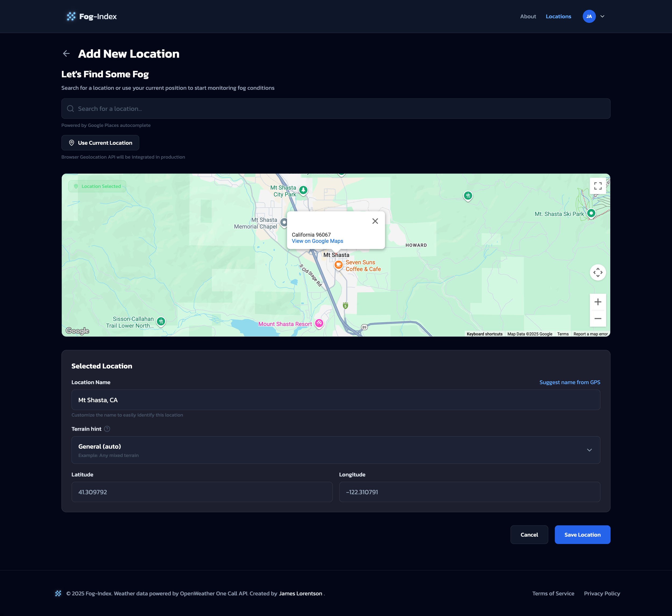This screenshot has width=672, height=616.
Task: Focus the Search for a location field
Action: click(336, 109)
